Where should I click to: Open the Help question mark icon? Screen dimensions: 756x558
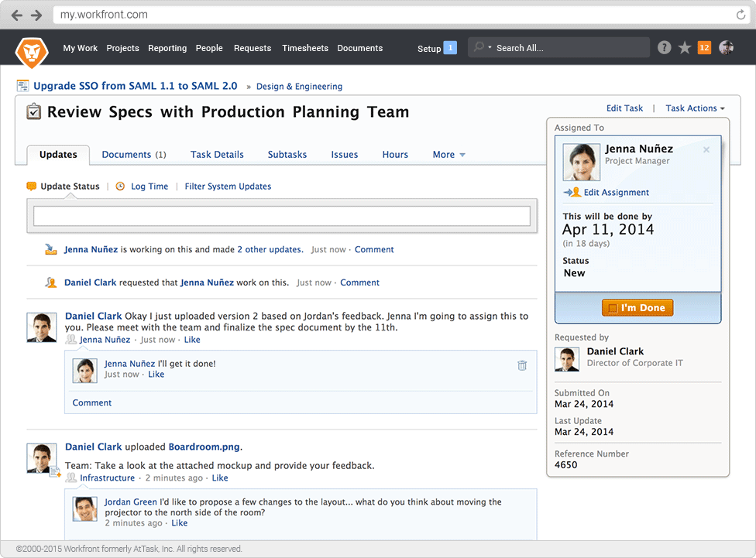(x=664, y=47)
